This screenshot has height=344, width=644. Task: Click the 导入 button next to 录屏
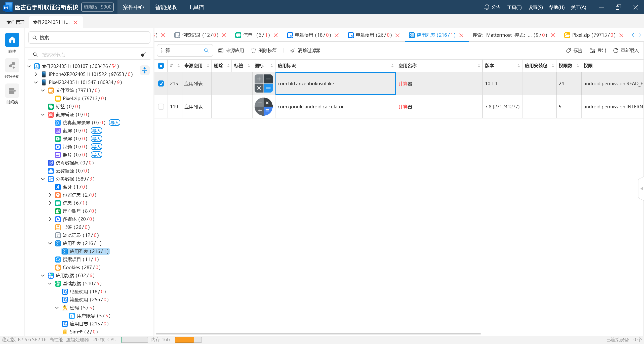(96, 139)
